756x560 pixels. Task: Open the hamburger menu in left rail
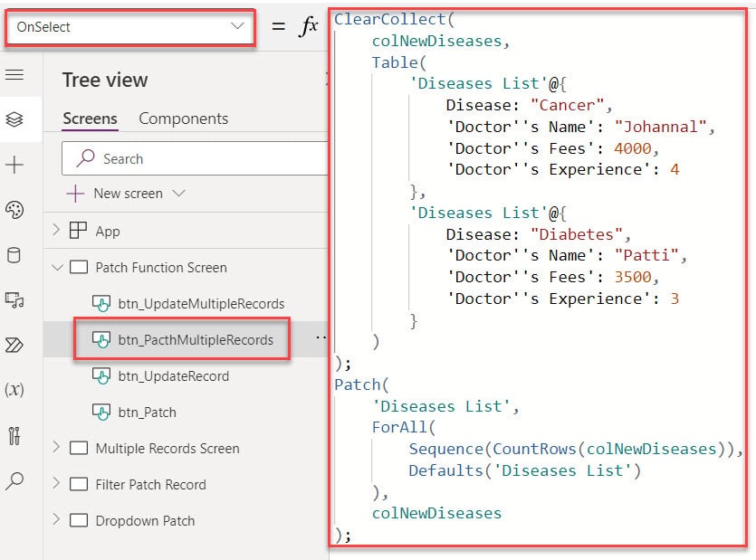(x=14, y=75)
